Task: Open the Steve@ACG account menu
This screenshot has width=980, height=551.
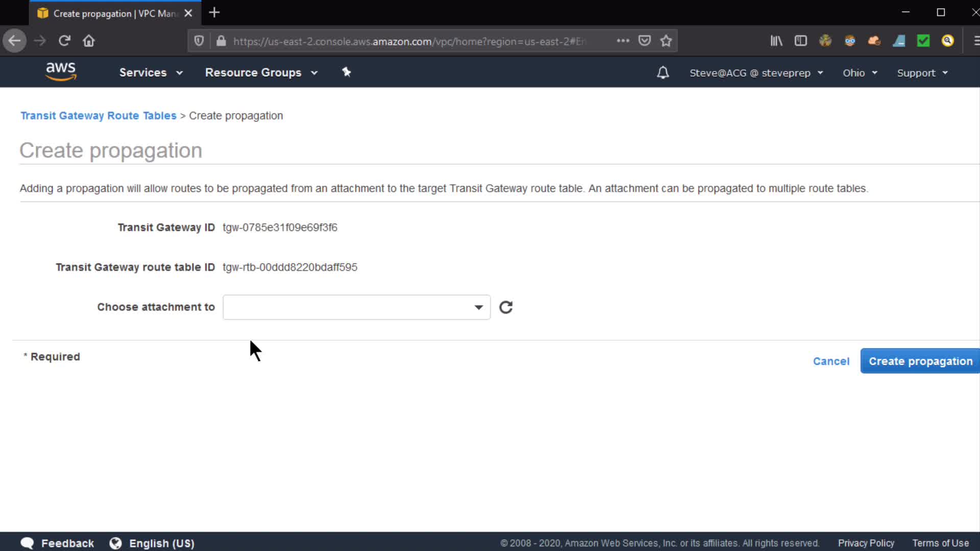Action: point(756,73)
